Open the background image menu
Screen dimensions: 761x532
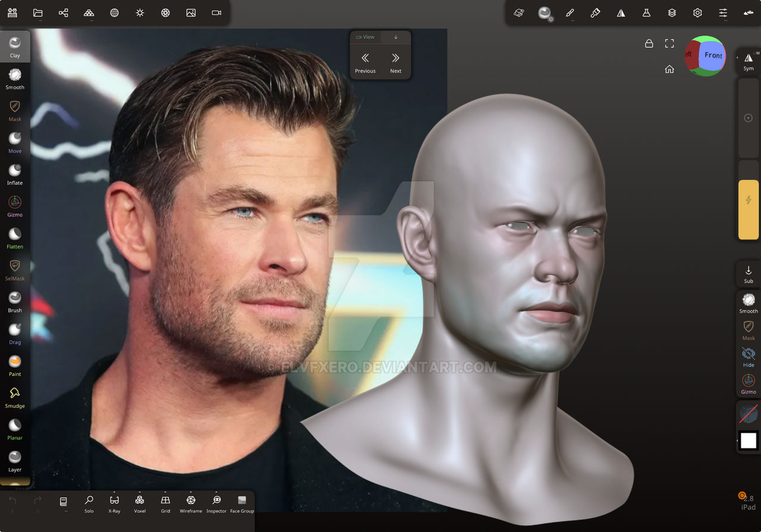191,12
